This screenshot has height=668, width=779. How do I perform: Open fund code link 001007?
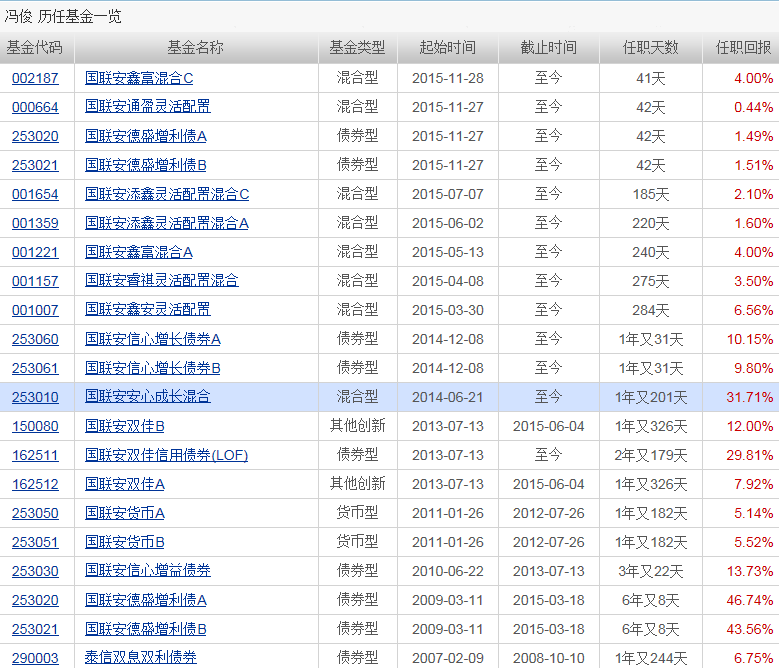coord(35,310)
